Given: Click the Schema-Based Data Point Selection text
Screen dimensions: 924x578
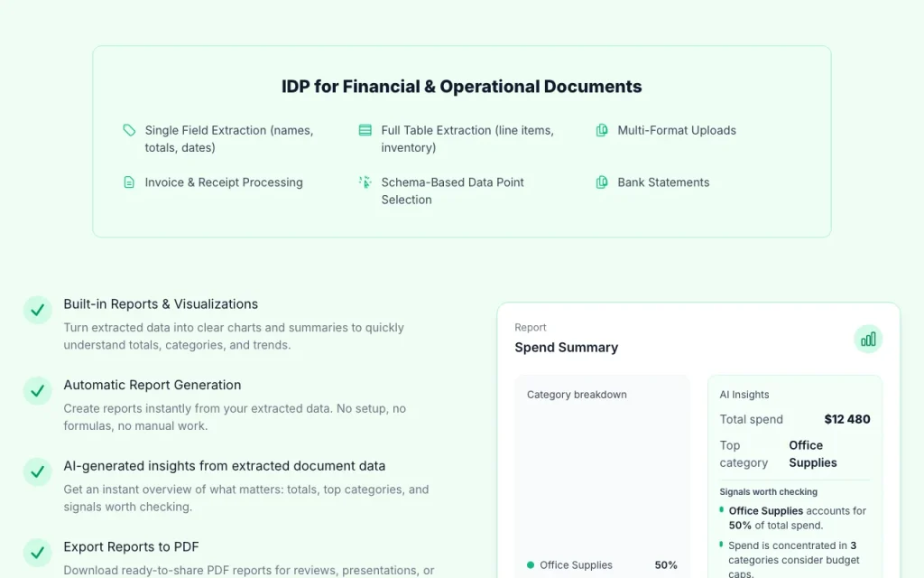Looking at the screenshot, I should tap(453, 191).
